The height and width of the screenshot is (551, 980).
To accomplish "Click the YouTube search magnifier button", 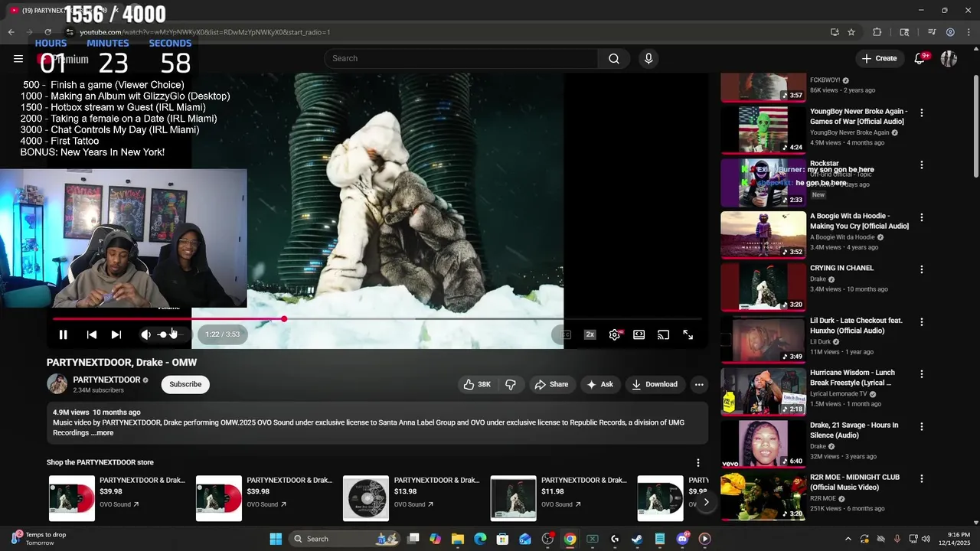I will coord(614,58).
